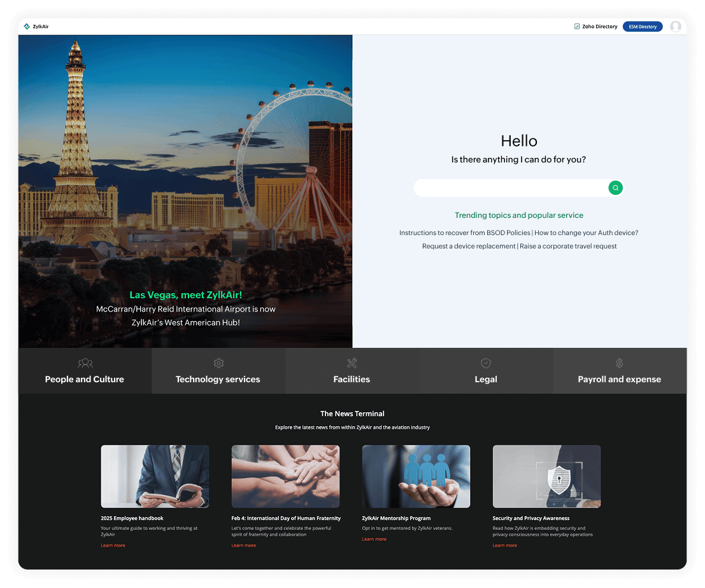
Task: Click the Facilities crossed-tools icon
Action: tap(352, 362)
